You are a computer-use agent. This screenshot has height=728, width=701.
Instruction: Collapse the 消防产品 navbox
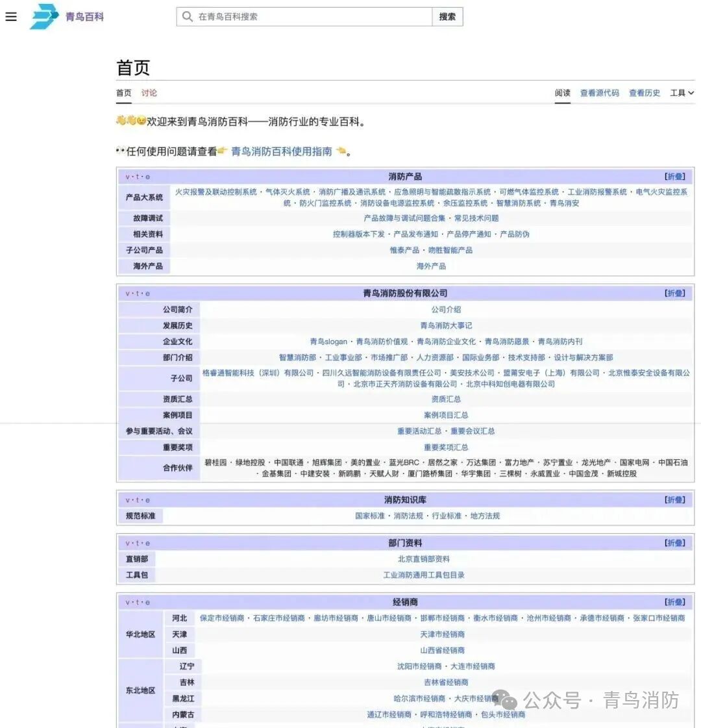click(x=674, y=177)
